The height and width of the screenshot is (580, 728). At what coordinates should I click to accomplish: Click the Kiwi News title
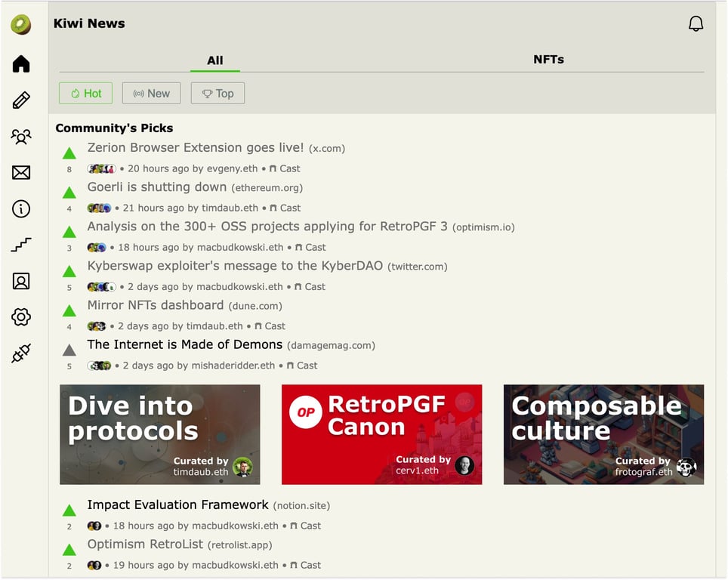point(89,23)
